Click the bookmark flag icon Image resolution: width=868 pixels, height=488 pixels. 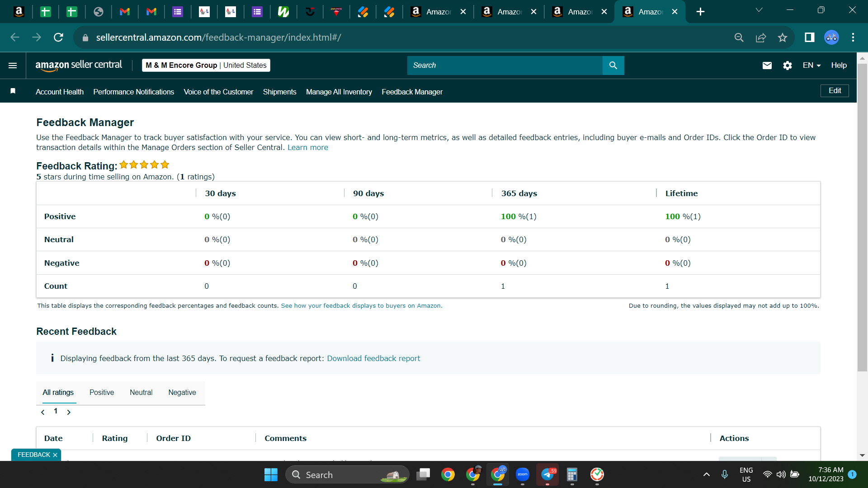[13, 91]
